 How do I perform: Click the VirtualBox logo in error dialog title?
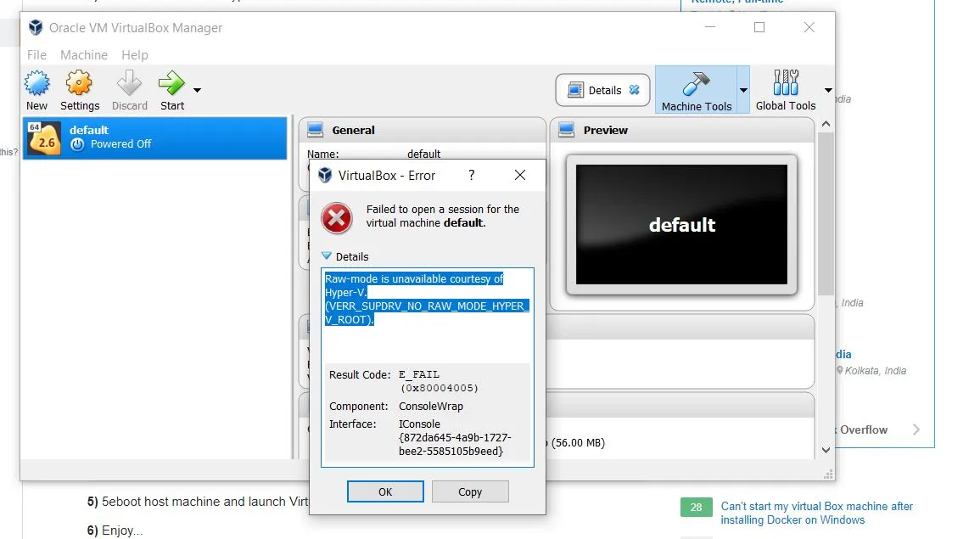[325, 175]
